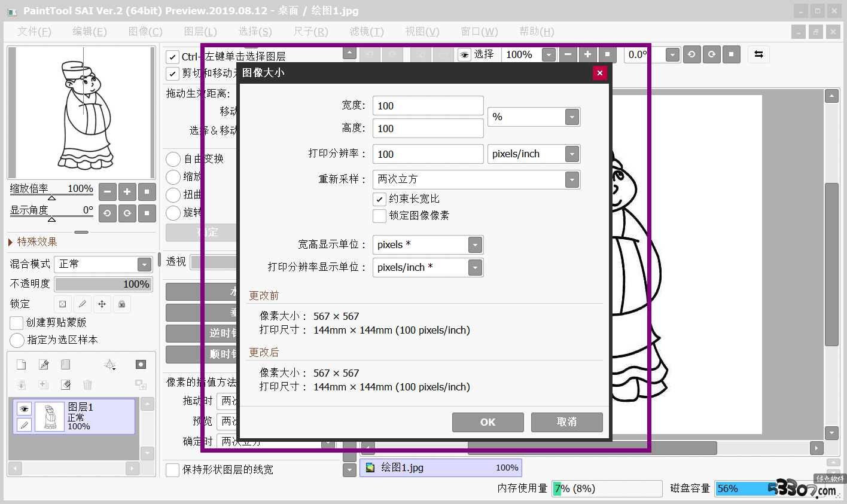Rotate view counterclockwise in navigator panel
Screen dimensions: 847x504
point(108,213)
